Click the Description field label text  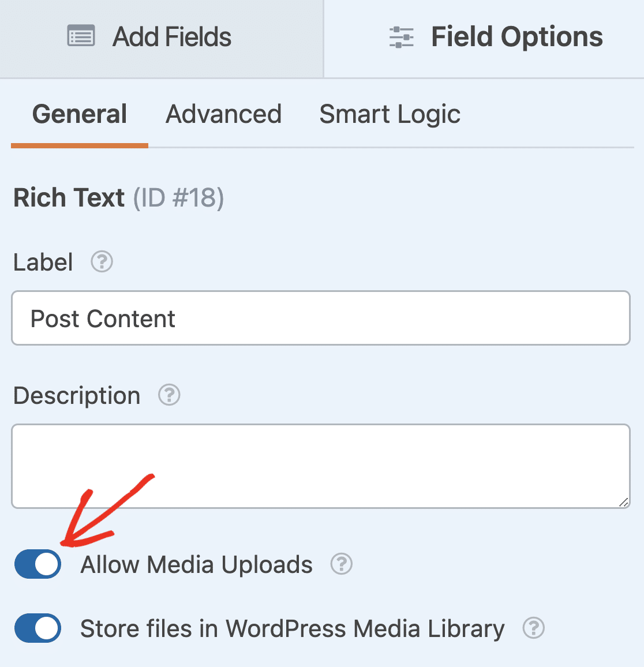point(77,395)
